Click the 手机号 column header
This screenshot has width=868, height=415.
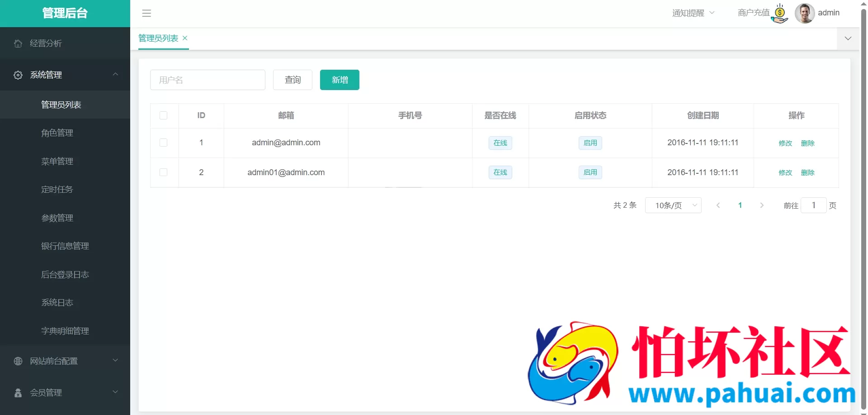click(x=410, y=115)
